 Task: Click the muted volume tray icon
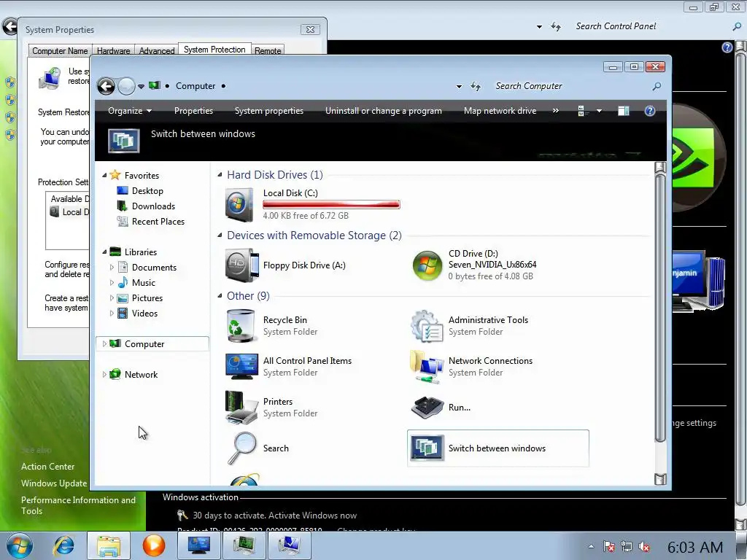click(x=644, y=547)
